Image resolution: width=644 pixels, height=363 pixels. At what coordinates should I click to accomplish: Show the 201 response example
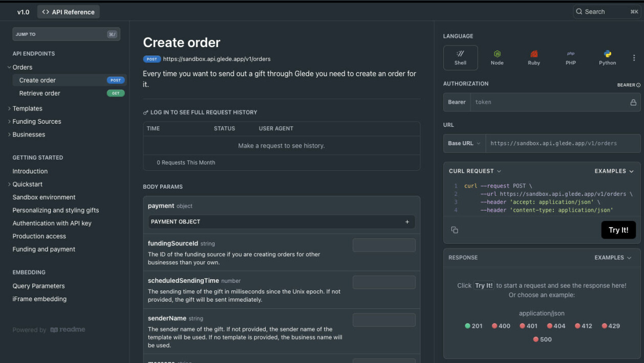474,326
